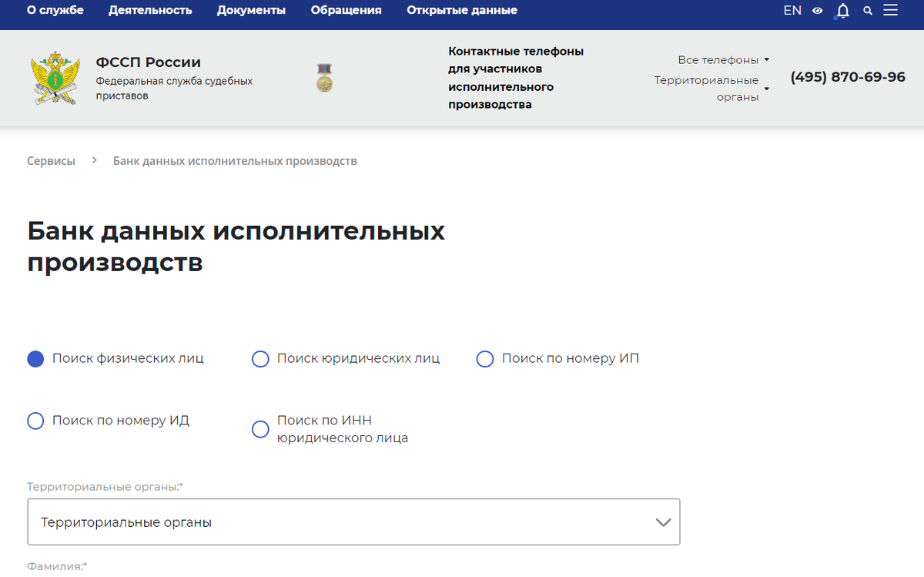Open the Открытые данные menu
924x577 pixels.
(x=462, y=10)
